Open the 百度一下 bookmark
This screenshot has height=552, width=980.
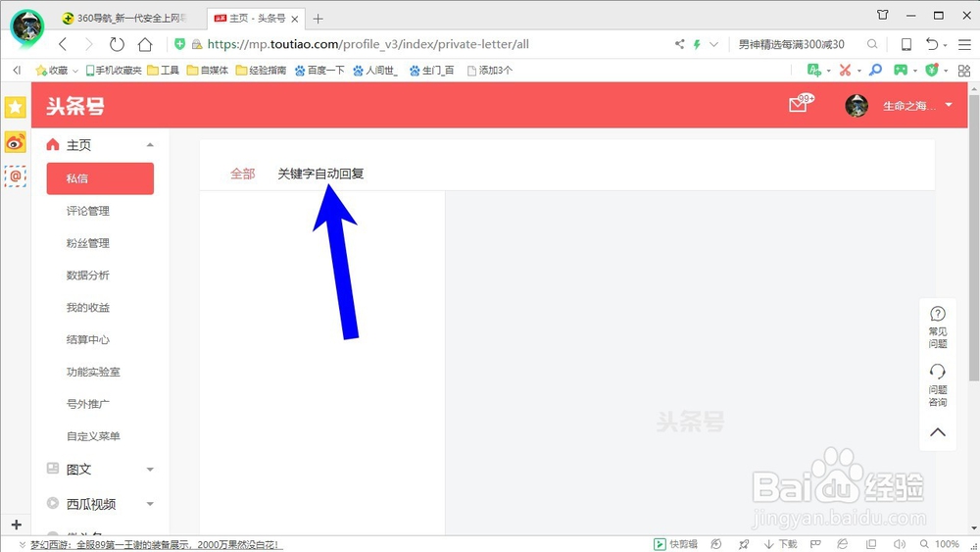click(x=319, y=70)
